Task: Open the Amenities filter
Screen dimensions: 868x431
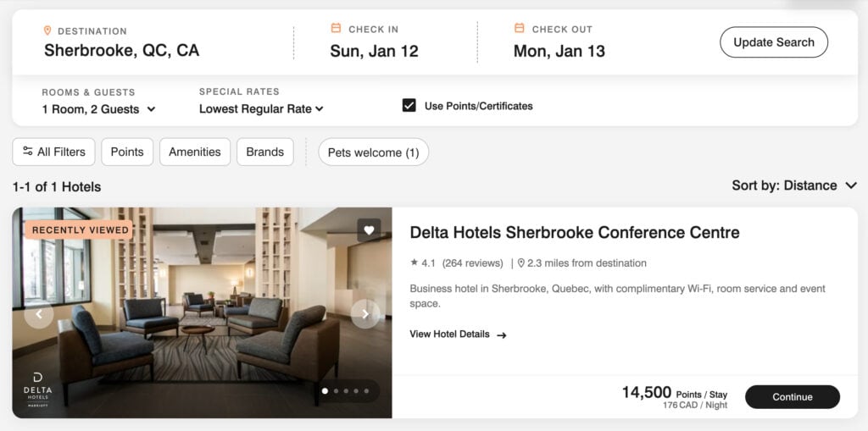Action: [x=195, y=152]
